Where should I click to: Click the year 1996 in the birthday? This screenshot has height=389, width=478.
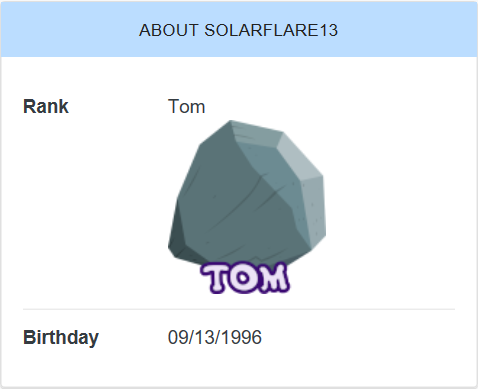pos(241,337)
